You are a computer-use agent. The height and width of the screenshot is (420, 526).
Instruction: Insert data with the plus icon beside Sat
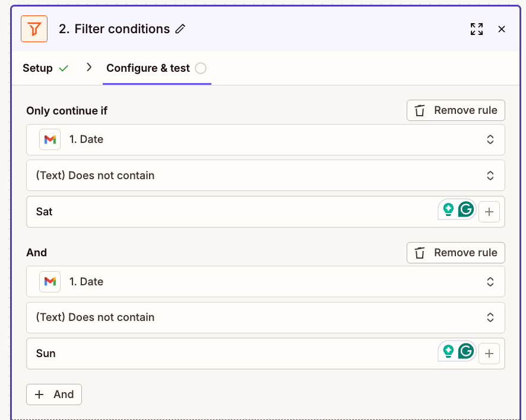pyautogui.click(x=489, y=211)
